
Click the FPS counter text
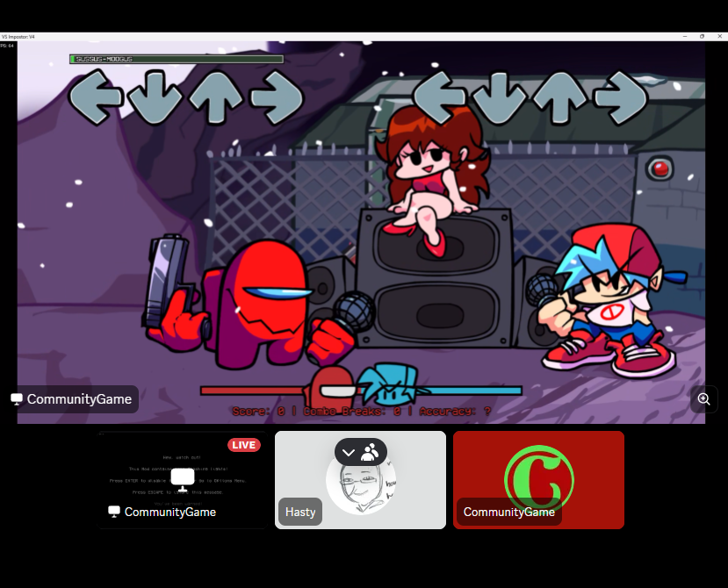coord(7,46)
